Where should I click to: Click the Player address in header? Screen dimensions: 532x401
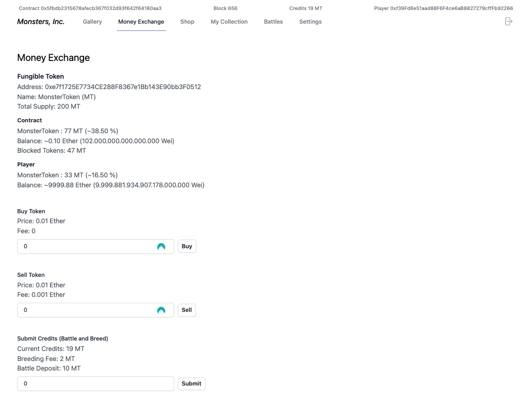pyautogui.click(x=443, y=9)
